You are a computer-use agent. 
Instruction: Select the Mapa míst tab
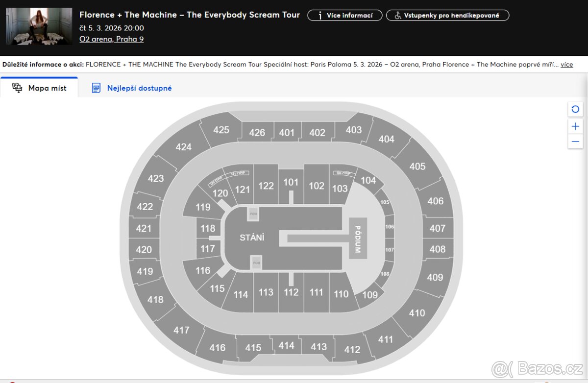point(47,88)
